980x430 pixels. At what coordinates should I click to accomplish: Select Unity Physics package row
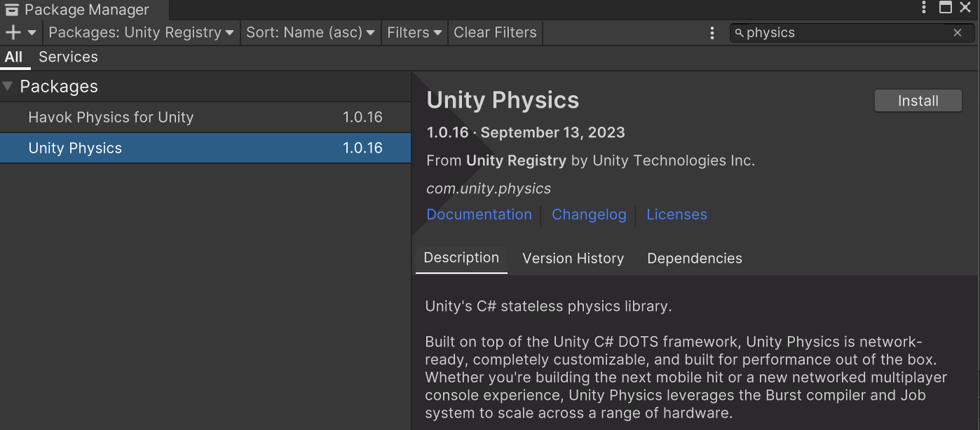coord(205,148)
